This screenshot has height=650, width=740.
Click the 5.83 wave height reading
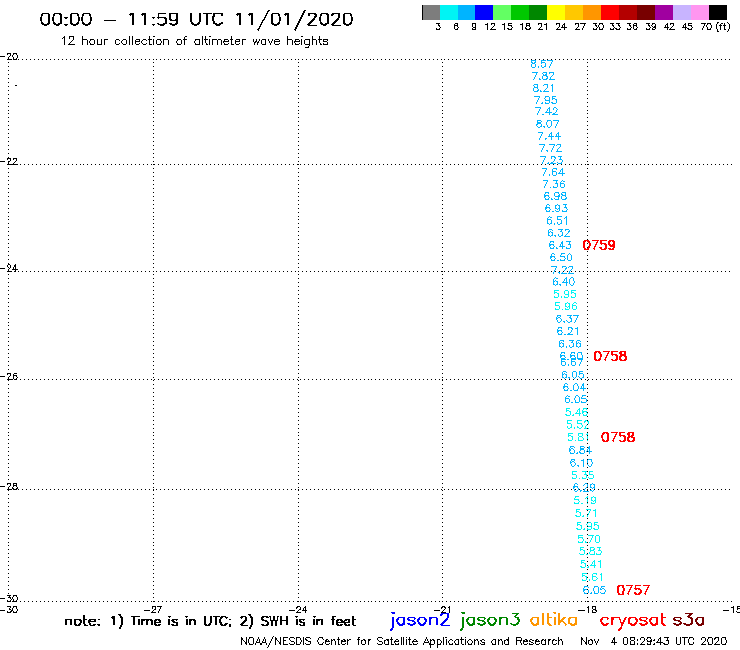click(591, 551)
